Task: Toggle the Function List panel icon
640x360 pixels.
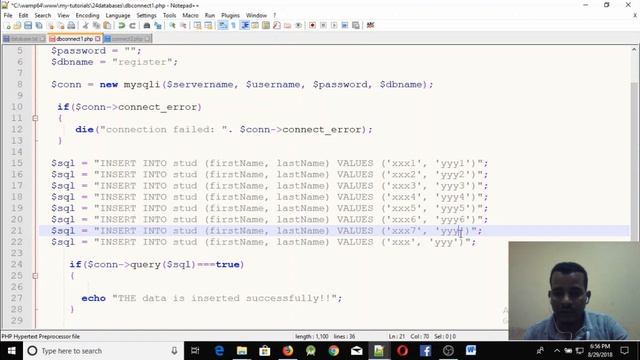Action: pyautogui.click(x=277, y=25)
